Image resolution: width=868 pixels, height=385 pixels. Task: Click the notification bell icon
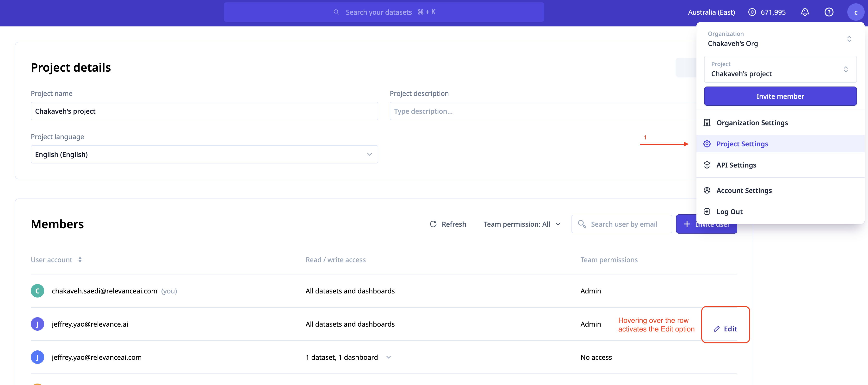point(805,12)
